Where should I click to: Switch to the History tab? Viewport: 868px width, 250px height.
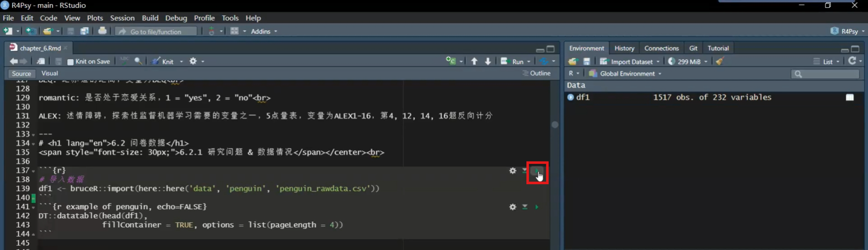(624, 48)
